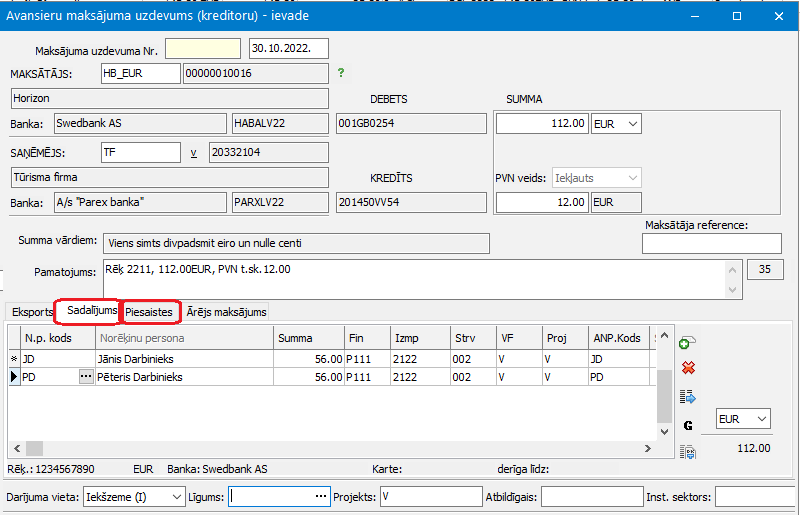Expand the SUMMA currency EUR dropdown

click(x=631, y=124)
